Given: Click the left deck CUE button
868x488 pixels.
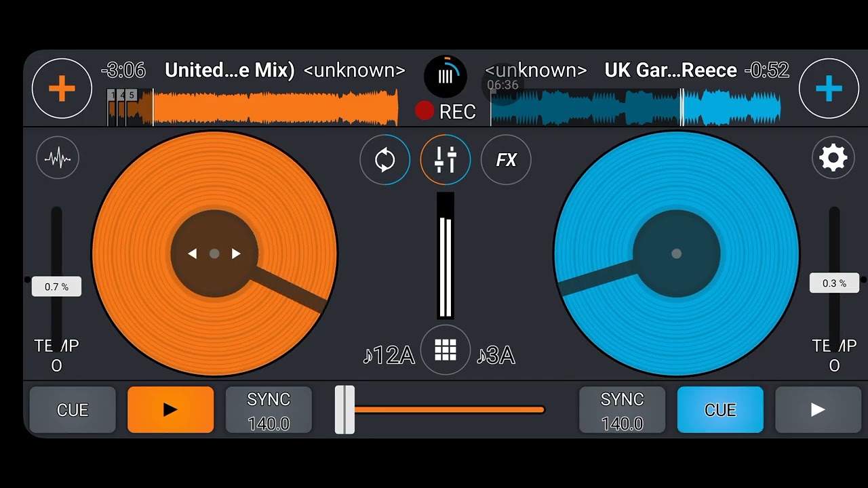Looking at the screenshot, I should 73,409.
